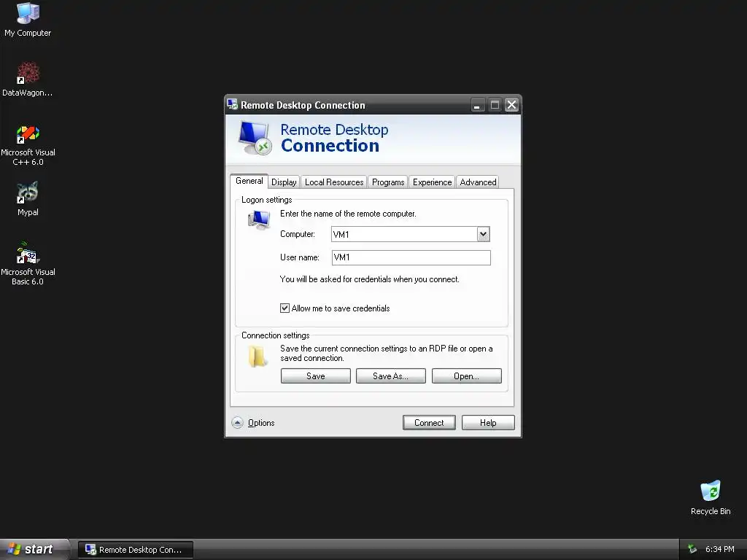
Task: Collapse the Options expander arrow
Action: (237, 422)
